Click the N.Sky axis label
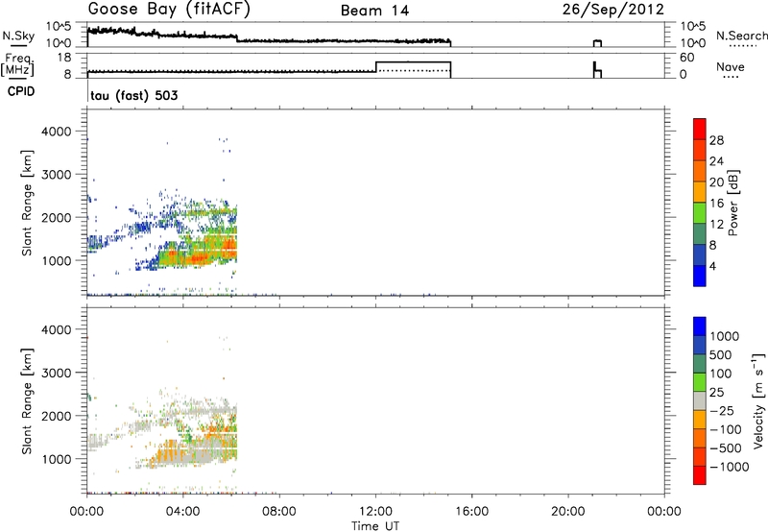The width and height of the screenshot is (768, 532). point(18,36)
